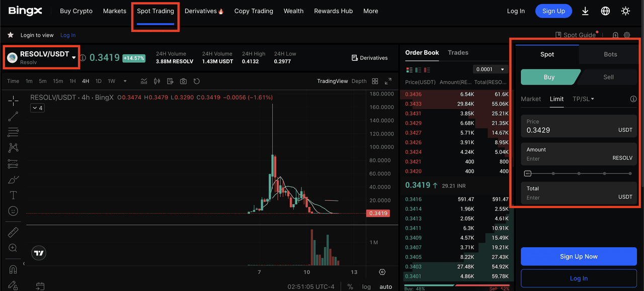Open the chart indicators icon
The image size is (644, 291).
(144, 81)
